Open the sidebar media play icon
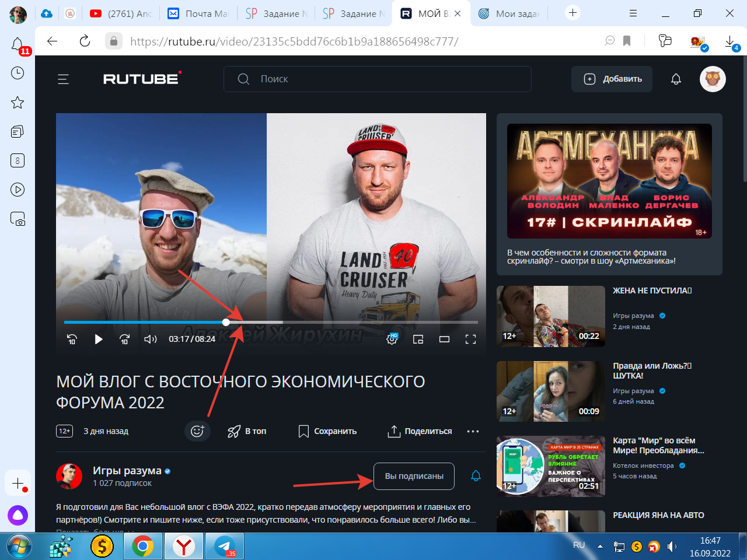 18,190
